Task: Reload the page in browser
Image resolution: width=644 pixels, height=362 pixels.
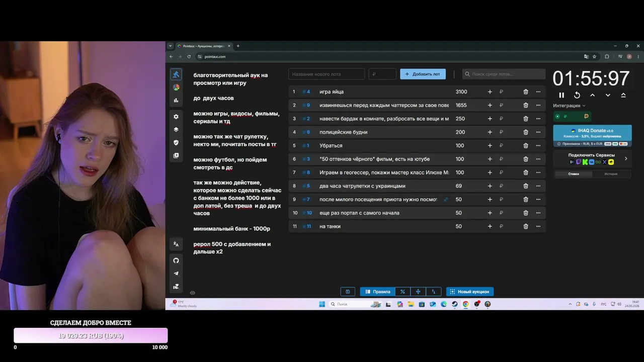Action: click(189, 56)
